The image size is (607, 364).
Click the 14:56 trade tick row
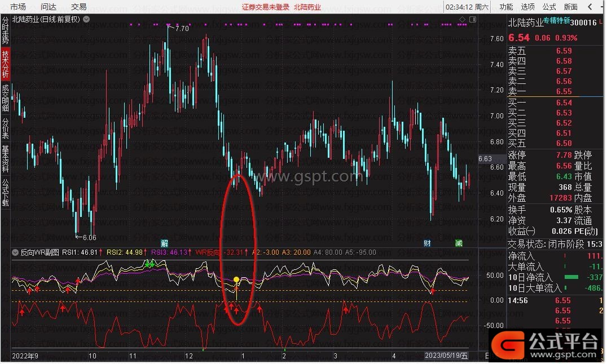click(x=555, y=300)
